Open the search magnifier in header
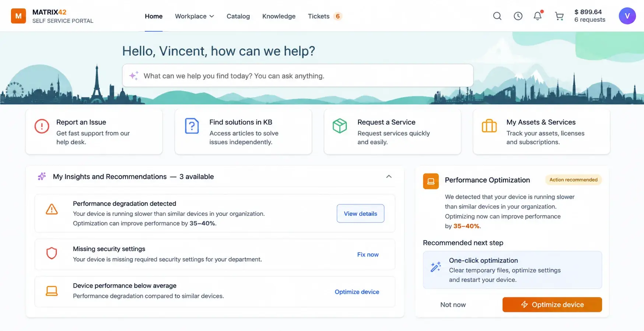Image resolution: width=644 pixels, height=331 pixels. 497,16
